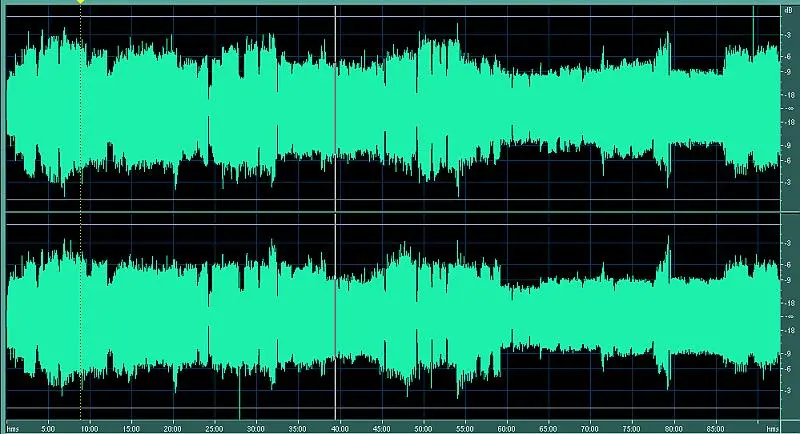Click the 5:00 mark on time ruler

pos(47,427)
